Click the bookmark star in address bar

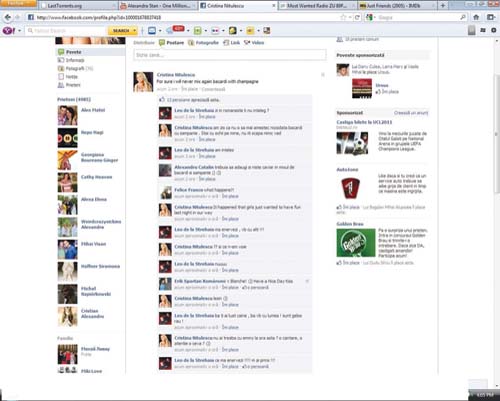coord(343,17)
